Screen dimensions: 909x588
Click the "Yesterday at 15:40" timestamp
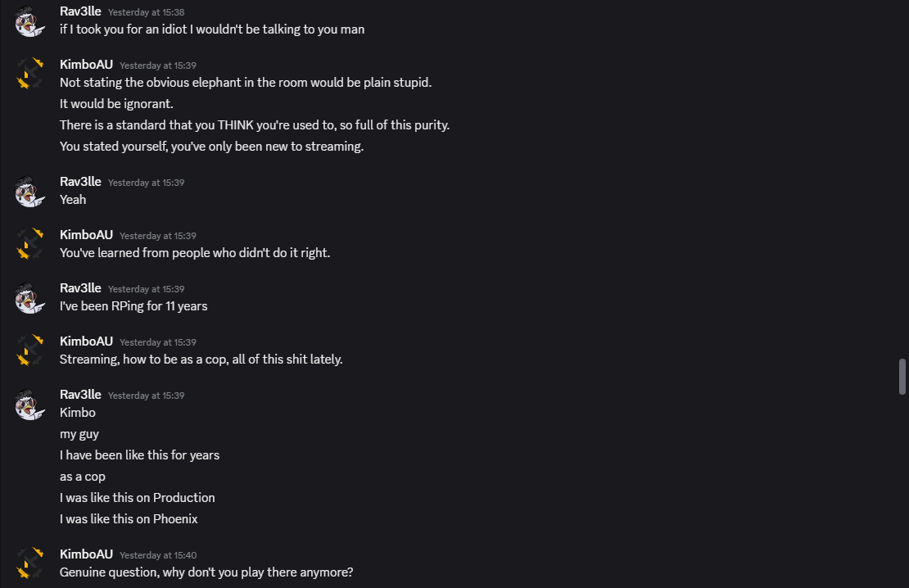click(x=158, y=555)
